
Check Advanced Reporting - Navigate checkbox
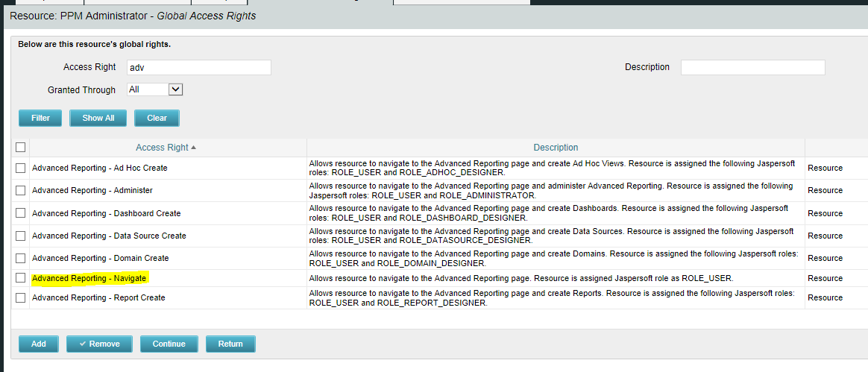[x=20, y=278]
